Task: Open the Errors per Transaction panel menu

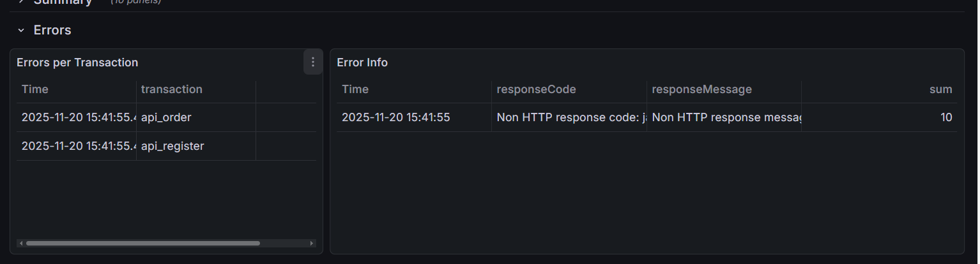Action: pos(312,62)
